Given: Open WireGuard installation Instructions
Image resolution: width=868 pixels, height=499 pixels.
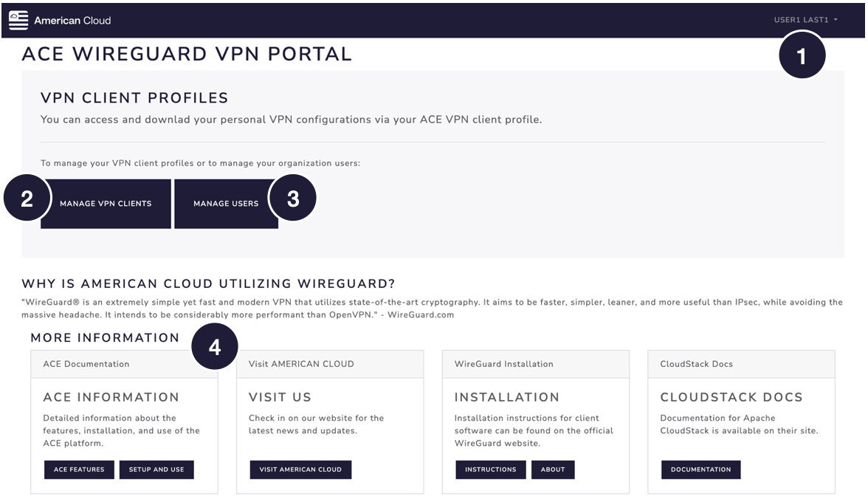Looking at the screenshot, I should [x=491, y=469].
